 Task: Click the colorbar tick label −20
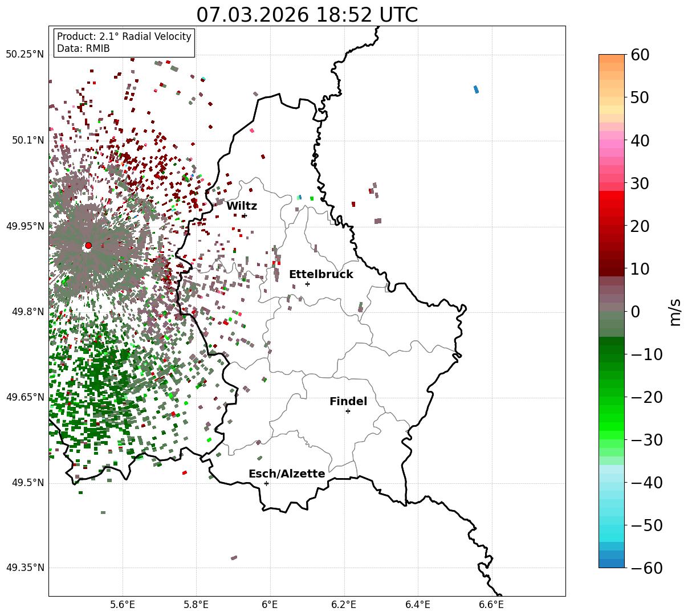tap(646, 397)
